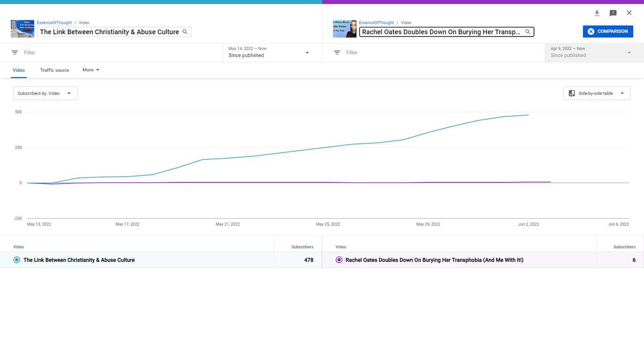Click right Filter text field
Screen dimensions: 644x362
(443, 53)
